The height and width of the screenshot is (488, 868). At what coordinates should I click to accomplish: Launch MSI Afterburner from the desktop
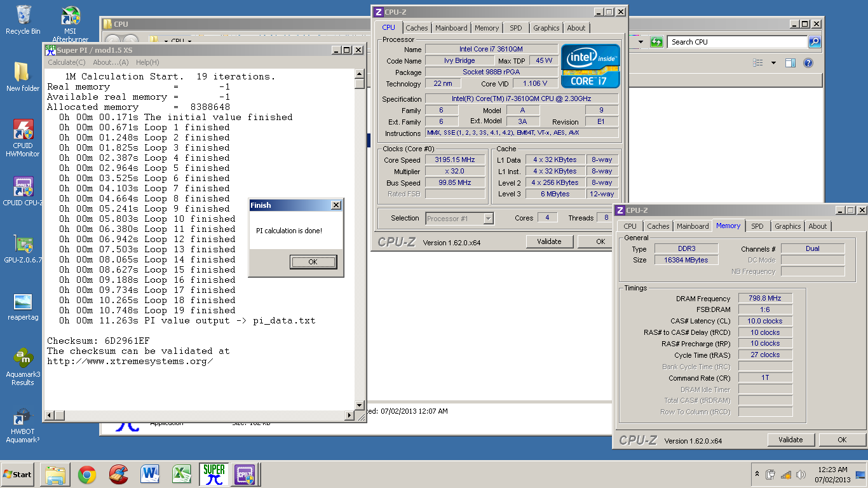point(70,24)
